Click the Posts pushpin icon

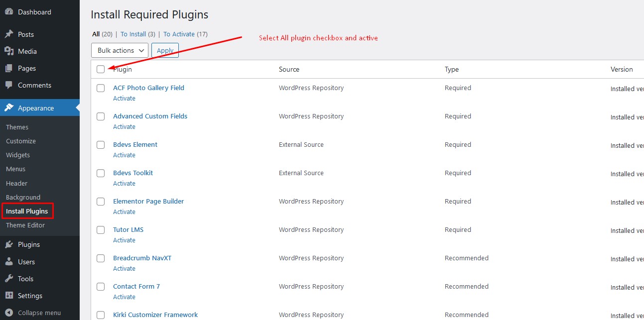9,34
